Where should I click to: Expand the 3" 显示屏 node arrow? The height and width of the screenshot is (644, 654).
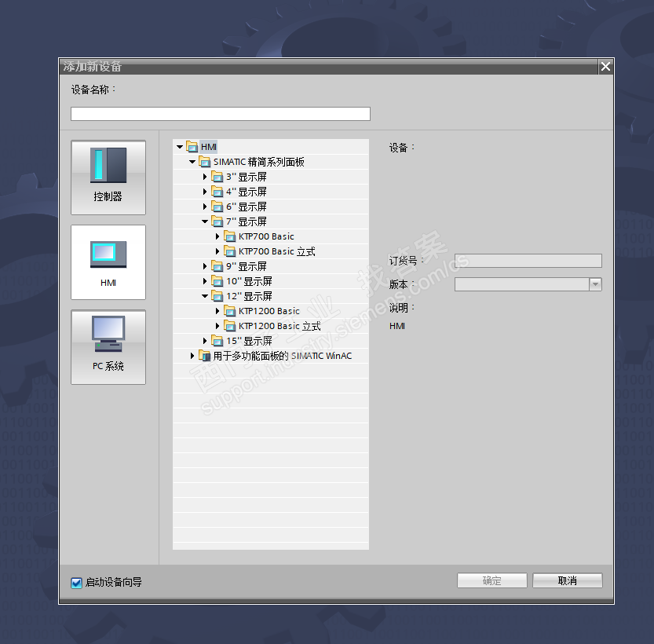coord(205,177)
